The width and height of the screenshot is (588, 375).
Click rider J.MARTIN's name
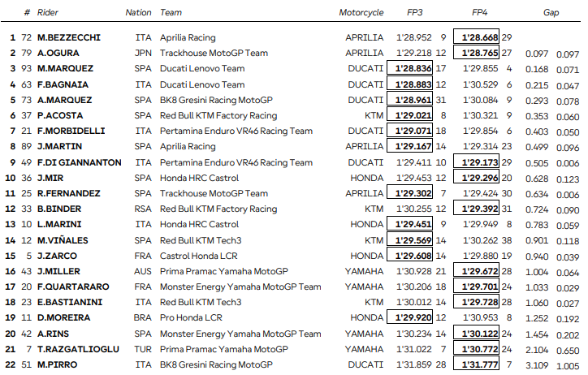pos(59,147)
